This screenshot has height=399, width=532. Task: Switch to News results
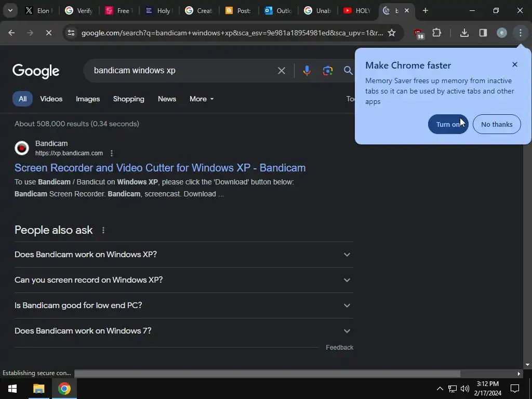point(167,99)
